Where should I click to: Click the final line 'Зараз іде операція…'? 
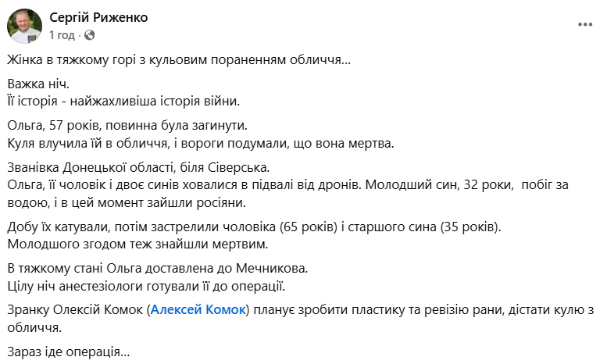(68, 352)
